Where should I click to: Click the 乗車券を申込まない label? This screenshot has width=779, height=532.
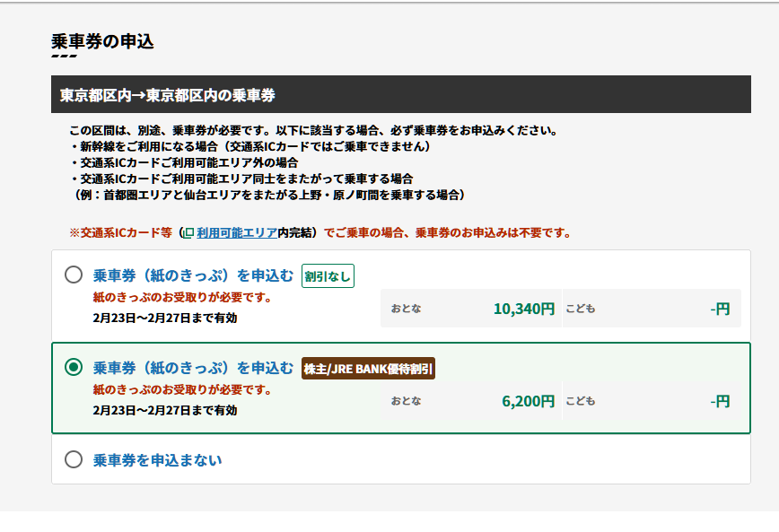[157, 460]
